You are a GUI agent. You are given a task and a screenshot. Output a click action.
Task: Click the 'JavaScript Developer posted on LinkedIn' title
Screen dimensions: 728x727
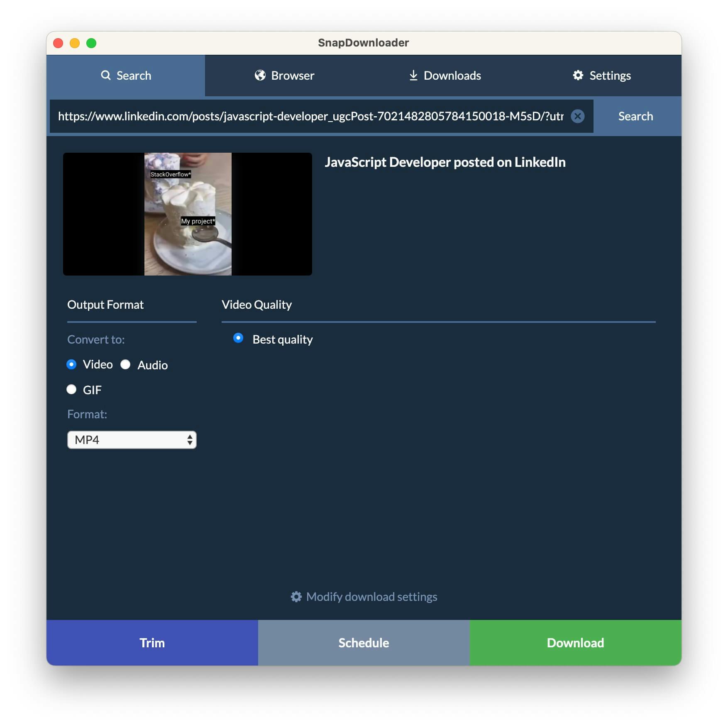click(x=445, y=162)
